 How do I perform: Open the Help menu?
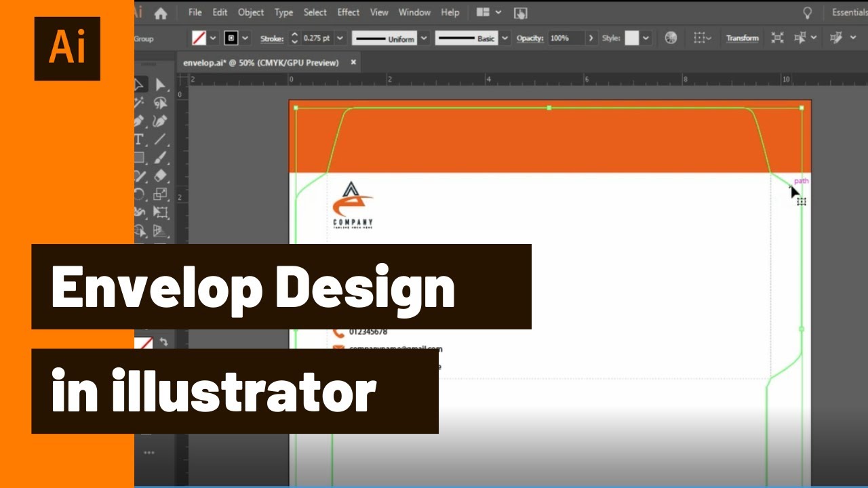pyautogui.click(x=450, y=12)
